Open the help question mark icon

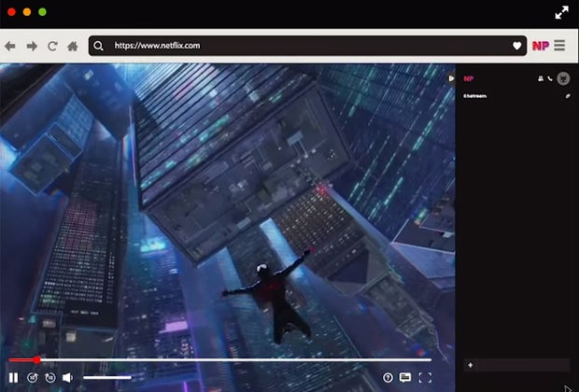click(388, 377)
